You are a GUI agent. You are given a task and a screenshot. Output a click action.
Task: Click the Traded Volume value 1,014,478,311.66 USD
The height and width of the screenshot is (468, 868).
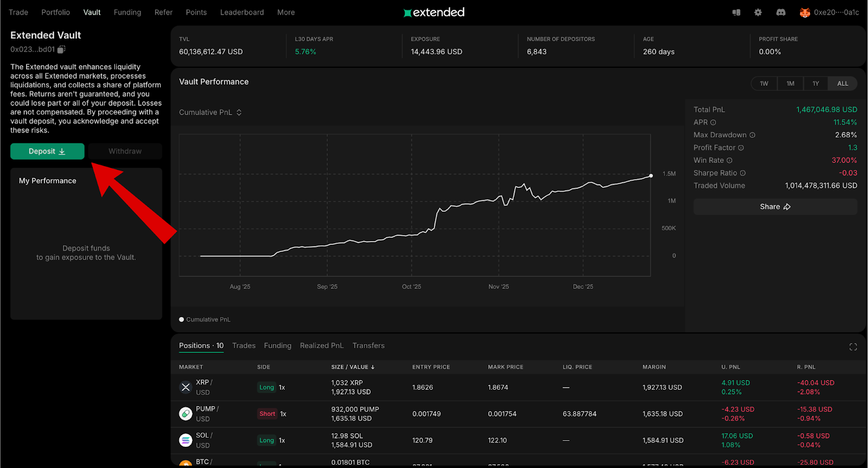(821, 186)
